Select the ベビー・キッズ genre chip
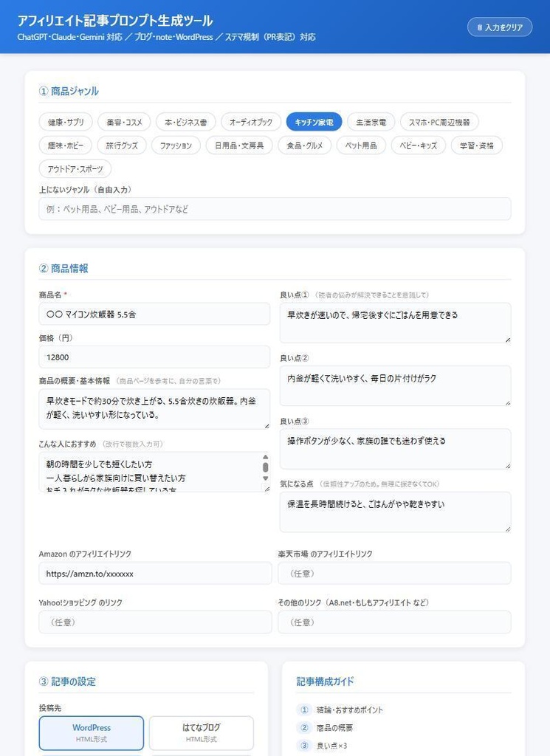Screen dimensions: 550x756 click(418, 145)
